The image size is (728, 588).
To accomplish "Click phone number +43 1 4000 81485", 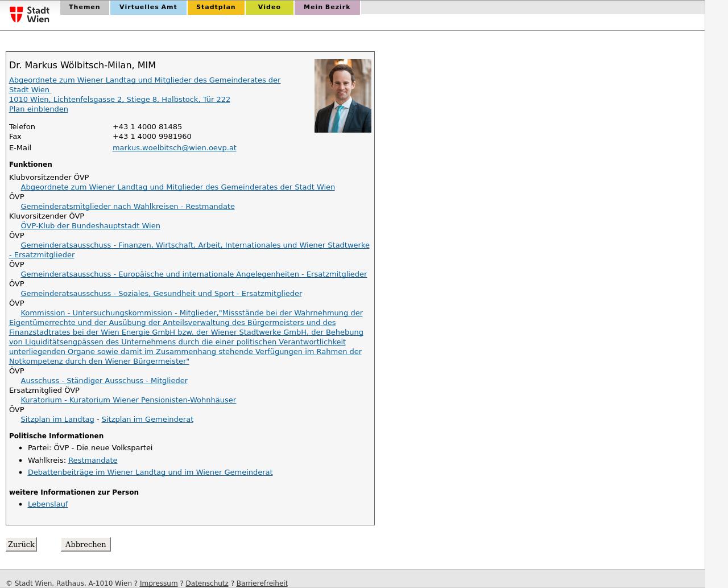I will point(147,126).
